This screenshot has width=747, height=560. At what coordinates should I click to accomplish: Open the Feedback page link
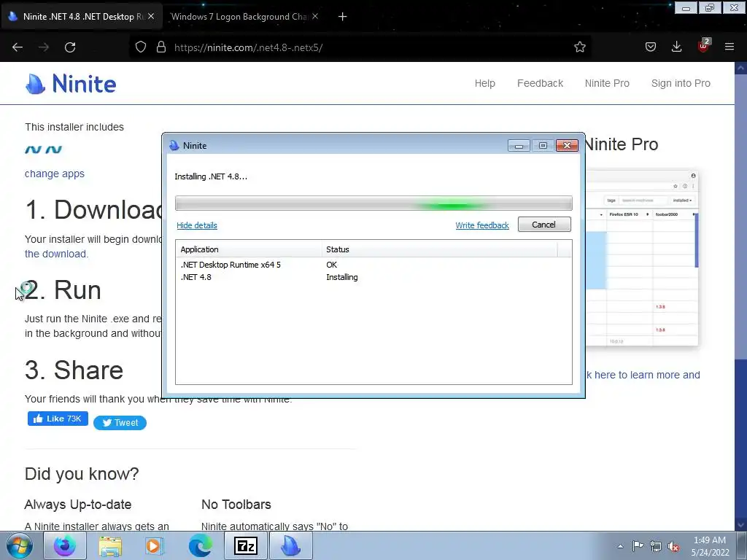point(541,83)
